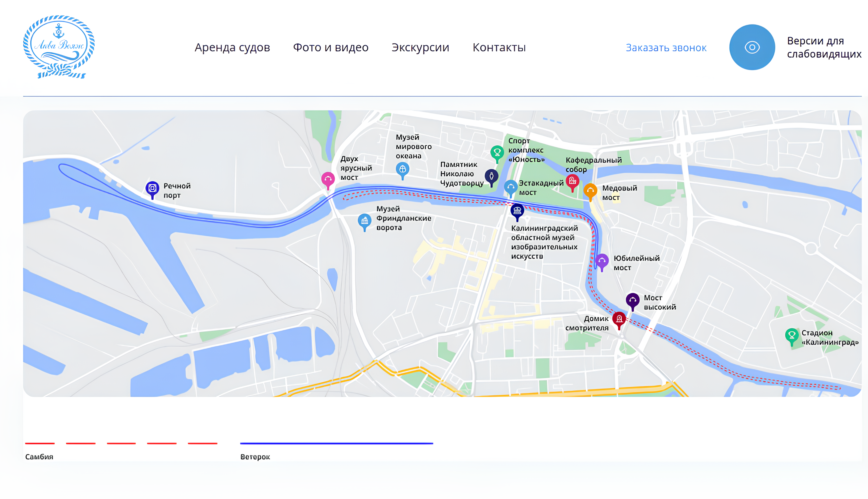
Task: Go to Фото и видео page
Action: click(331, 47)
